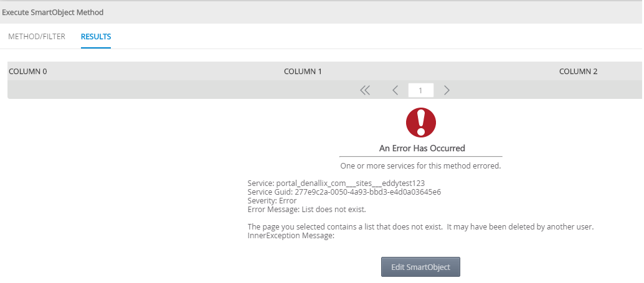
Task: Click the COLUMN 2 header
Action: (x=578, y=72)
